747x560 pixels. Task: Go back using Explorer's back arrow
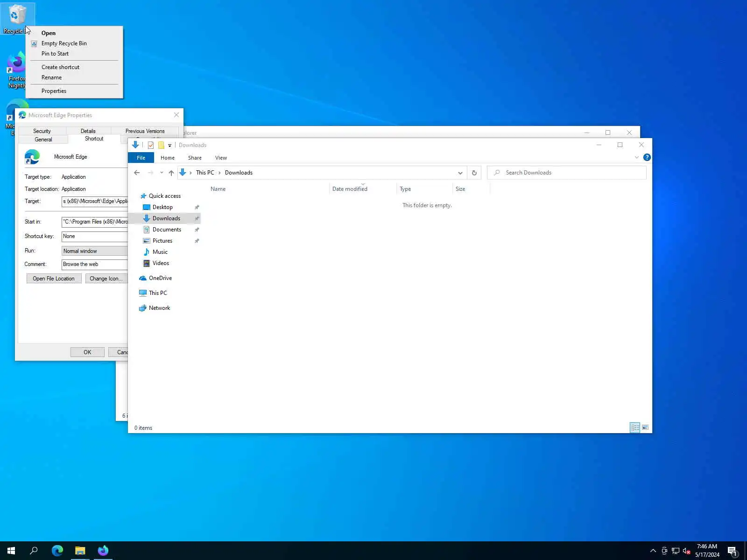[137, 173]
